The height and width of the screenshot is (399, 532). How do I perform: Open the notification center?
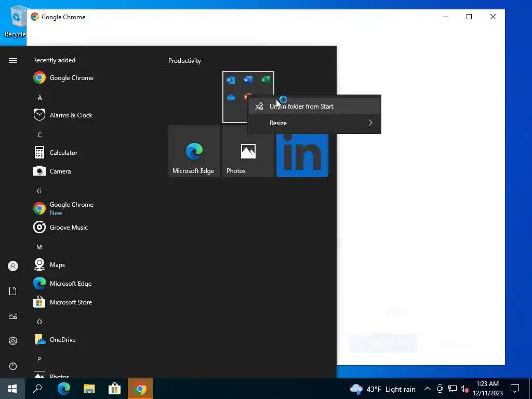515,389
